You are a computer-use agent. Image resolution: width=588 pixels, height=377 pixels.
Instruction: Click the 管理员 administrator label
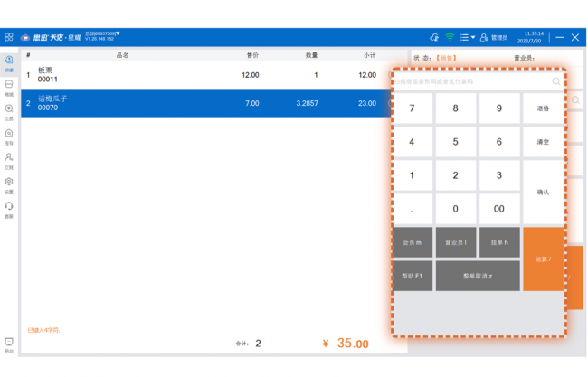click(499, 37)
